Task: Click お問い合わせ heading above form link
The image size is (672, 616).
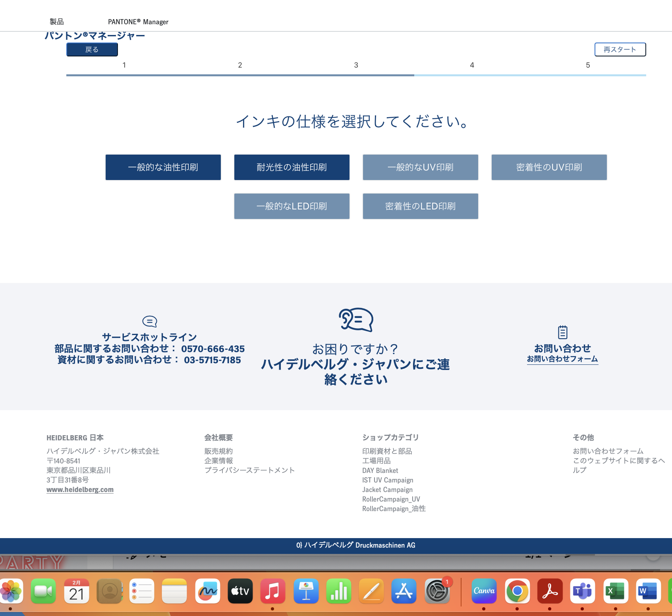Action: click(x=562, y=349)
